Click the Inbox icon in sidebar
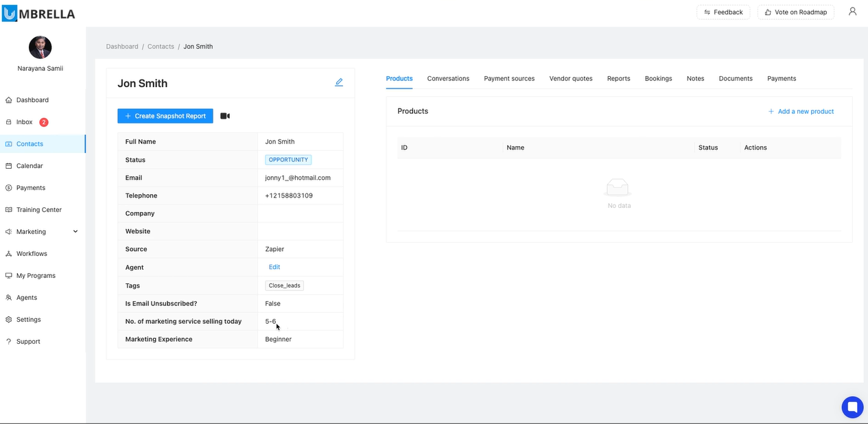This screenshot has width=868, height=424. tap(9, 122)
